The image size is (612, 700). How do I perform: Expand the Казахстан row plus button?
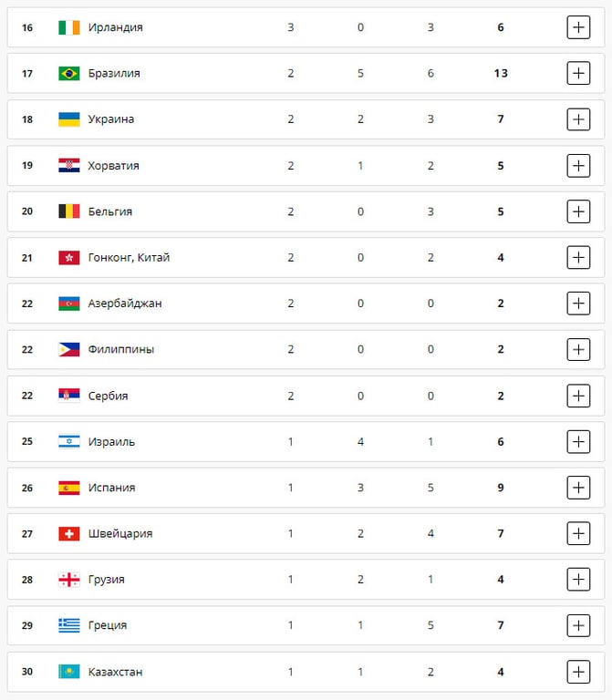click(x=578, y=672)
